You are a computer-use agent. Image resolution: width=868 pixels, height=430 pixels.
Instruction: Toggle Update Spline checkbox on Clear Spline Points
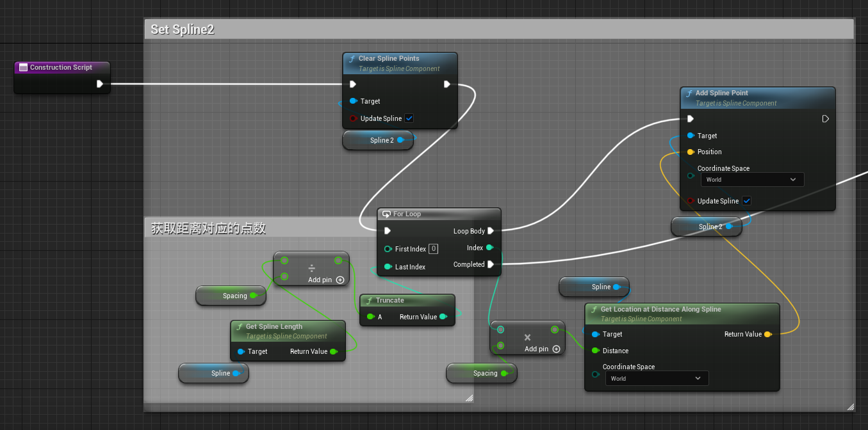[409, 118]
